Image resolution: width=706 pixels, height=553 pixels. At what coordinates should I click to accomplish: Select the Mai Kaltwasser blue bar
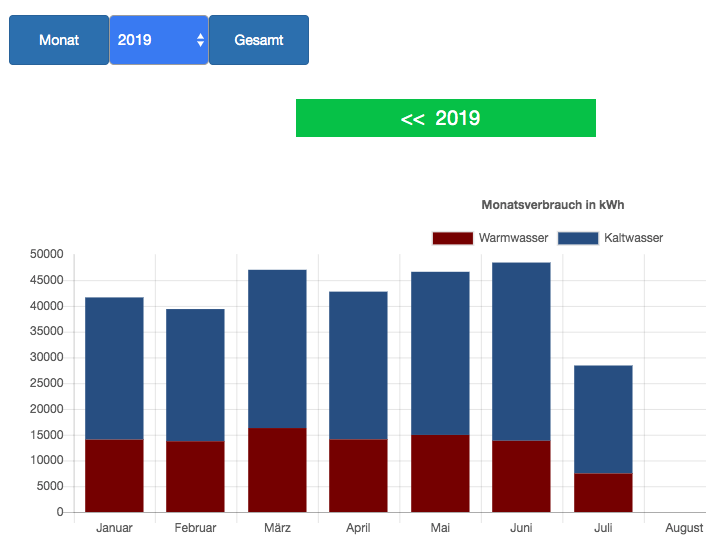440,353
